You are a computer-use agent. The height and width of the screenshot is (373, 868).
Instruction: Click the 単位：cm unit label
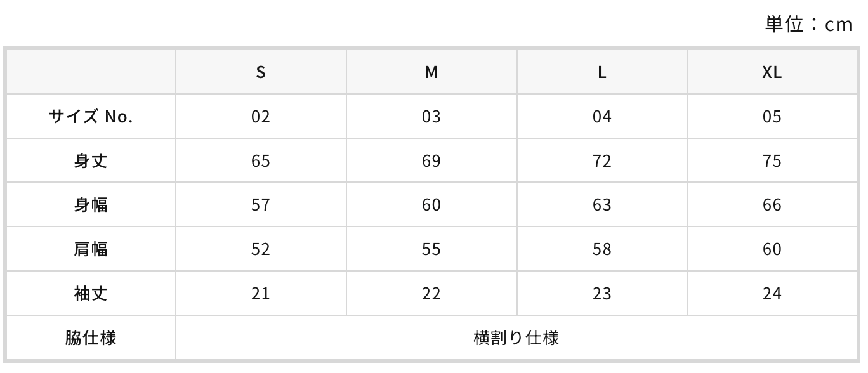pyautogui.click(x=808, y=25)
